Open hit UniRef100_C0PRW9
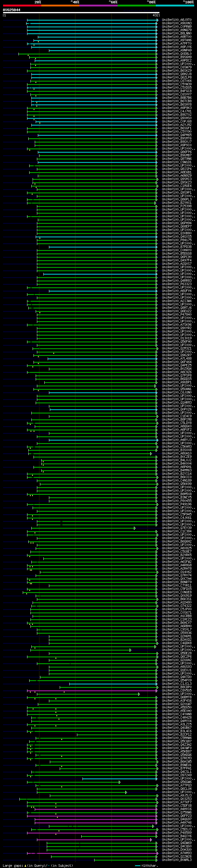 tap(177, 26)
